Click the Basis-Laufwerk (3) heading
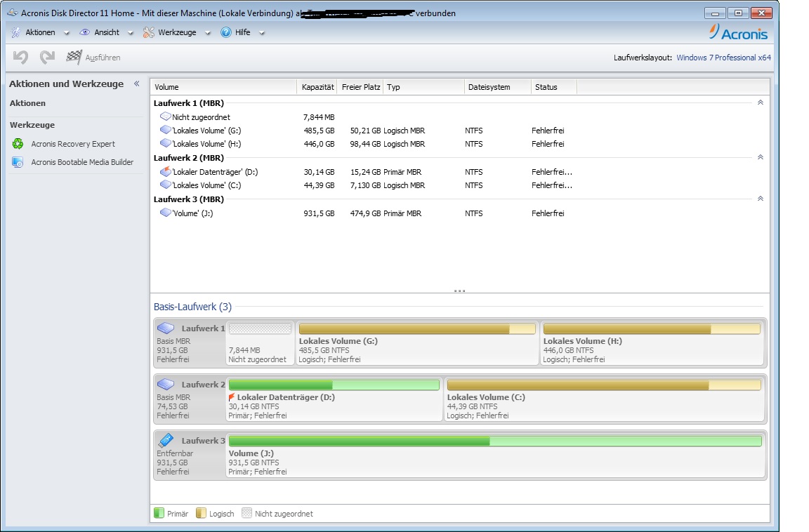The image size is (809, 532). pos(192,307)
